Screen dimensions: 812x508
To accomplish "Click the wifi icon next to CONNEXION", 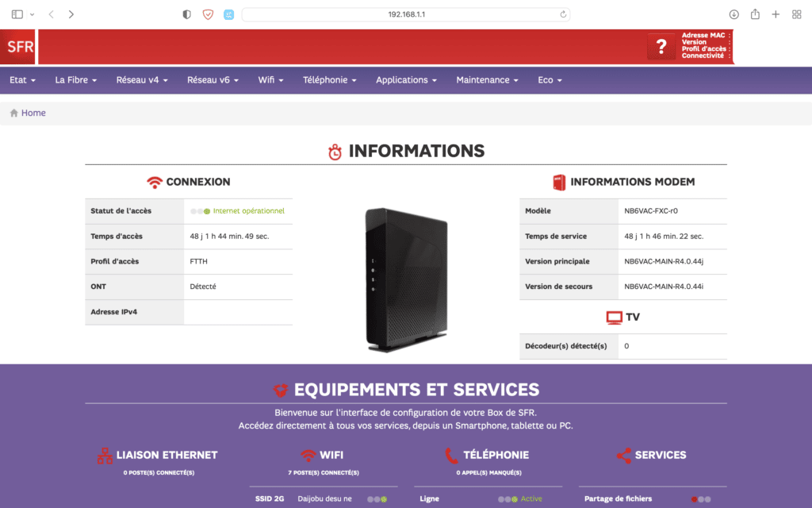I will [155, 183].
